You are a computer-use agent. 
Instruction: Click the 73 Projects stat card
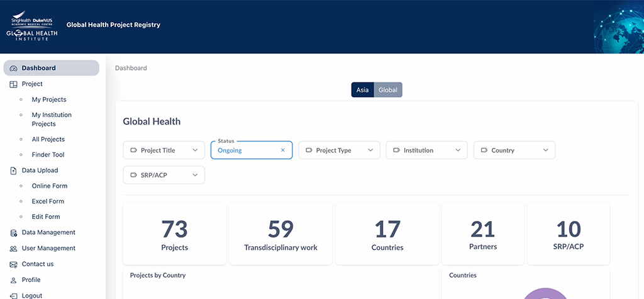pos(175,234)
